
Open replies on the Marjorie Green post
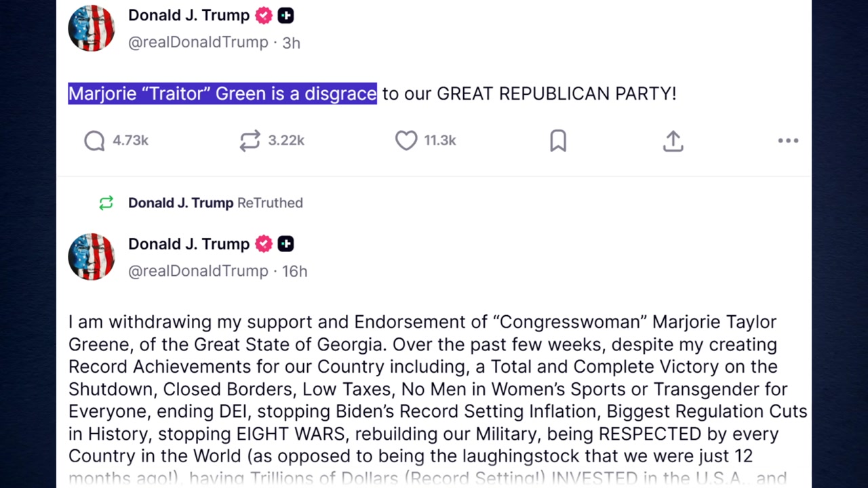95,140
